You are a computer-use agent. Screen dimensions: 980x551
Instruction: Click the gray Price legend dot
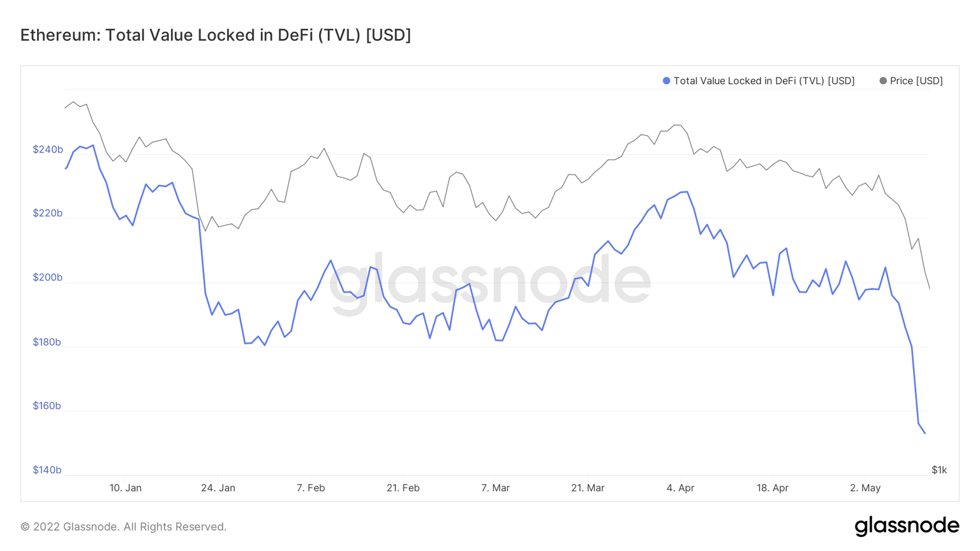point(883,81)
